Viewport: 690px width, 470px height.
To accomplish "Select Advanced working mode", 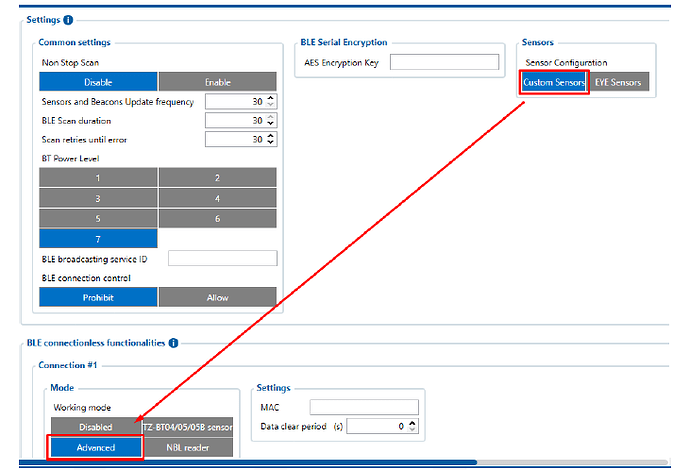I will 95,447.
